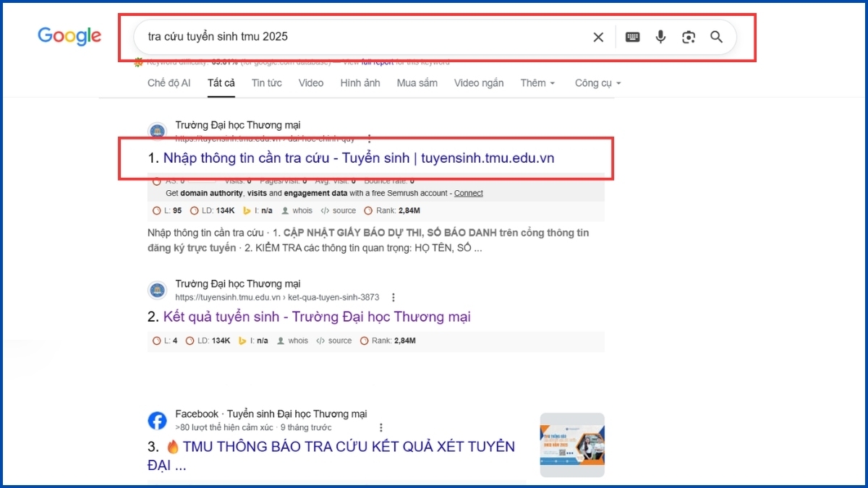This screenshot has height=488, width=868.
Task: Click L: 95 metric in first result
Action: [167, 210]
